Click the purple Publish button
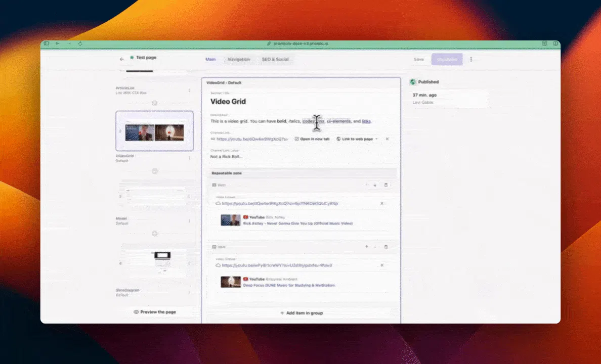Viewport: 601px width, 364px height. 447,59
